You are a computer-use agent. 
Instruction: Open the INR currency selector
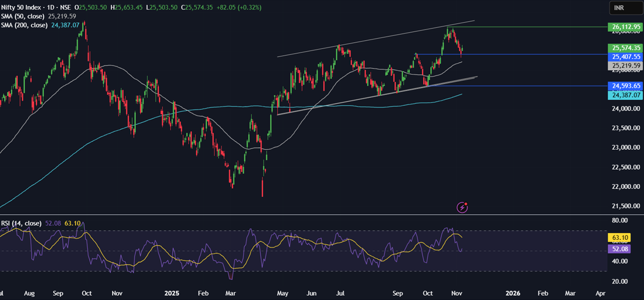tap(625, 8)
